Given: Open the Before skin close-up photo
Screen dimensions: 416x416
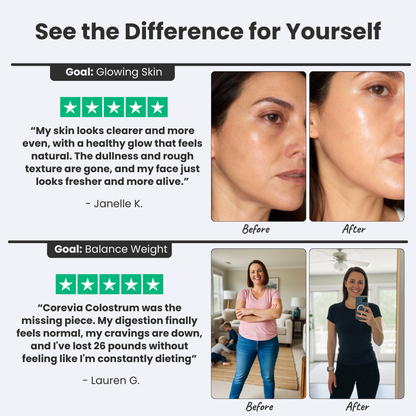Looking at the screenshot, I should click(x=258, y=146).
